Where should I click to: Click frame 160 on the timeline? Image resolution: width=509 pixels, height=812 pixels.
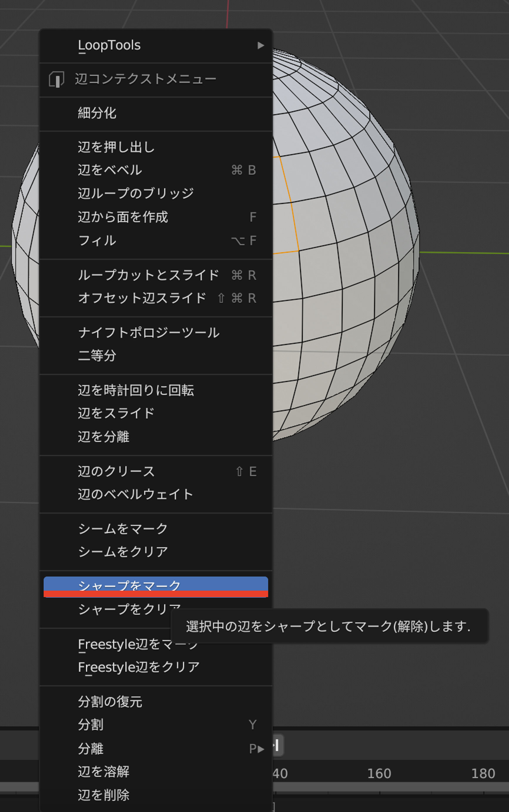379,774
